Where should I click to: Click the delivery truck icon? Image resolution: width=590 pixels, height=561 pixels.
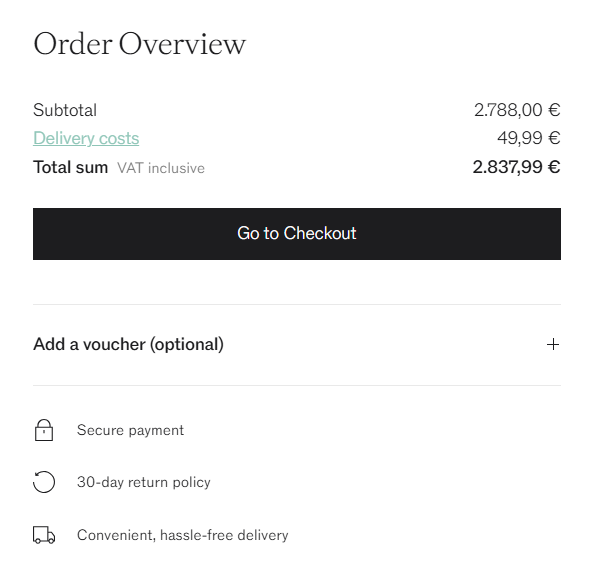pos(44,535)
